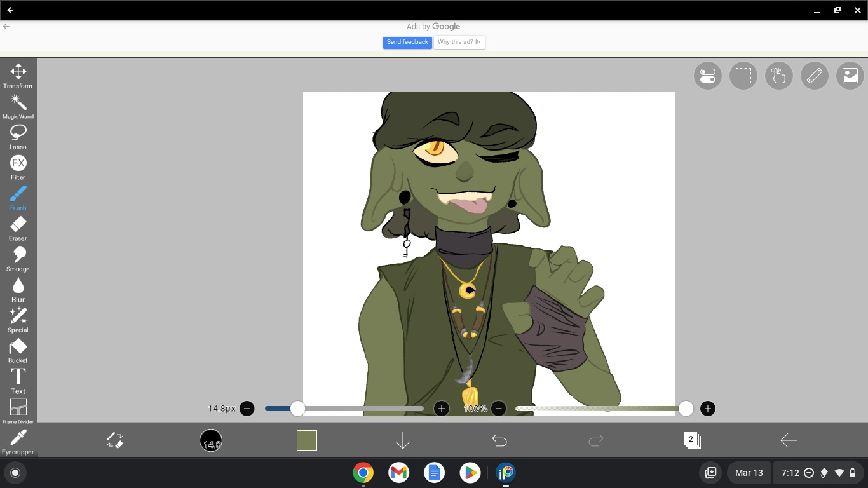Viewport: 868px width, 488px height.
Task: Collapse the toolbars with the down arrow
Action: [403, 440]
